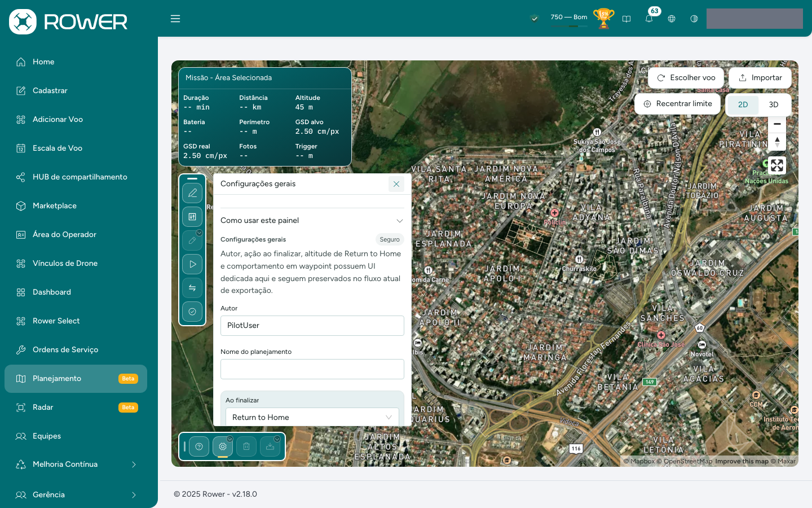The height and width of the screenshot is (508, 812).
Task: Open the small chevron on settings gear button
Action: (230, 439)
